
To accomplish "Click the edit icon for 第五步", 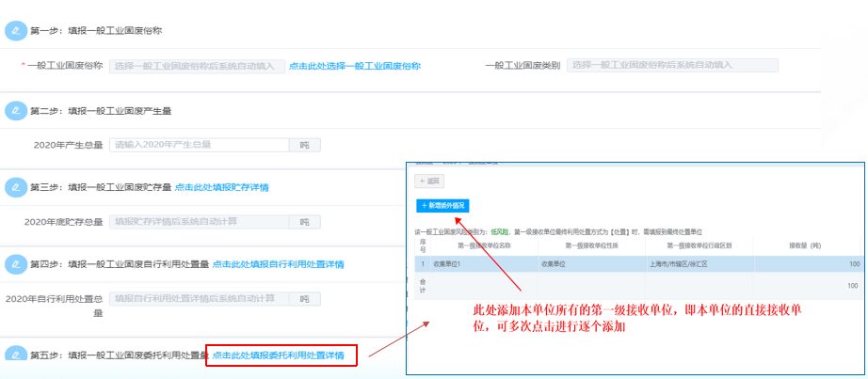I will [16, 355].
